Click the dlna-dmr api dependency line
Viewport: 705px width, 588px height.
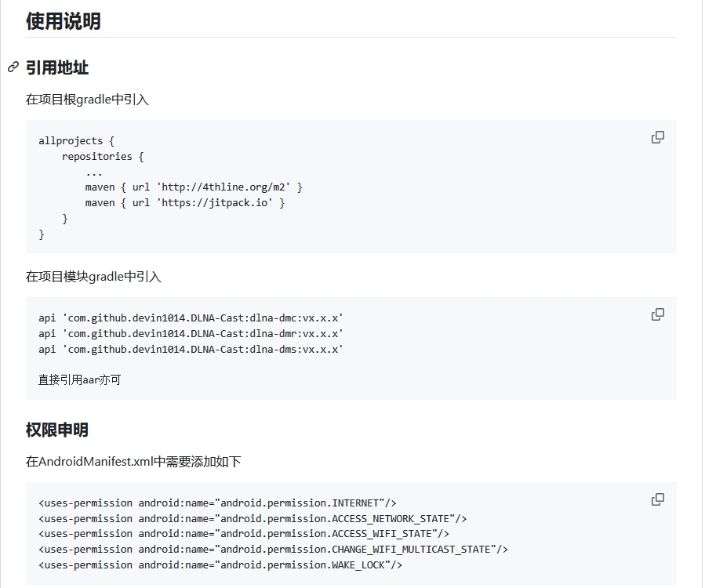(191, 333)
